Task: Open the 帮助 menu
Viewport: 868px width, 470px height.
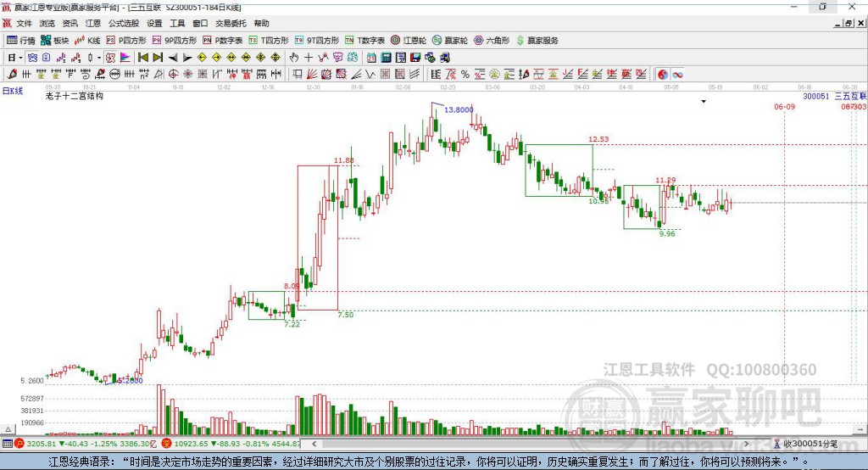Action: (x=261, y=23)
